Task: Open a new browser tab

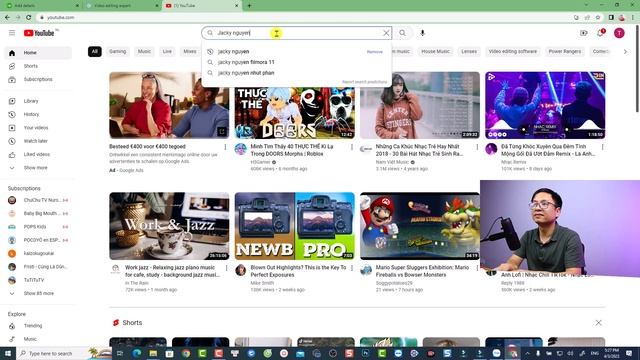Action: [249, 6]
